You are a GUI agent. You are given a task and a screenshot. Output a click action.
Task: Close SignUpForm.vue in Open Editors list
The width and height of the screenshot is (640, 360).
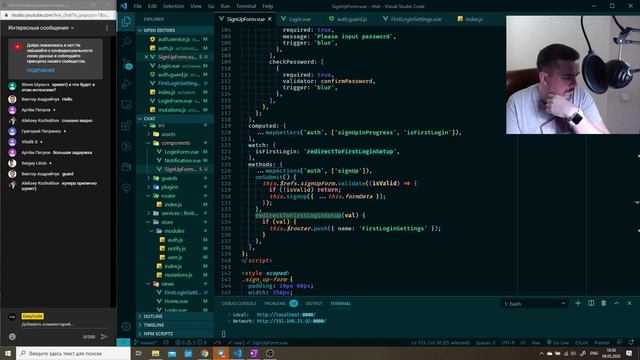click(x=146, y=57)
